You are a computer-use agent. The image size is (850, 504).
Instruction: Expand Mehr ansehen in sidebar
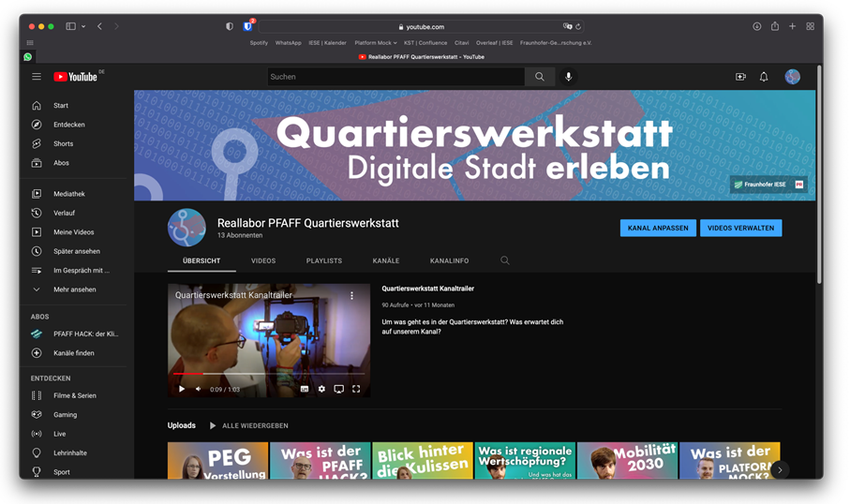click(76, 289)
